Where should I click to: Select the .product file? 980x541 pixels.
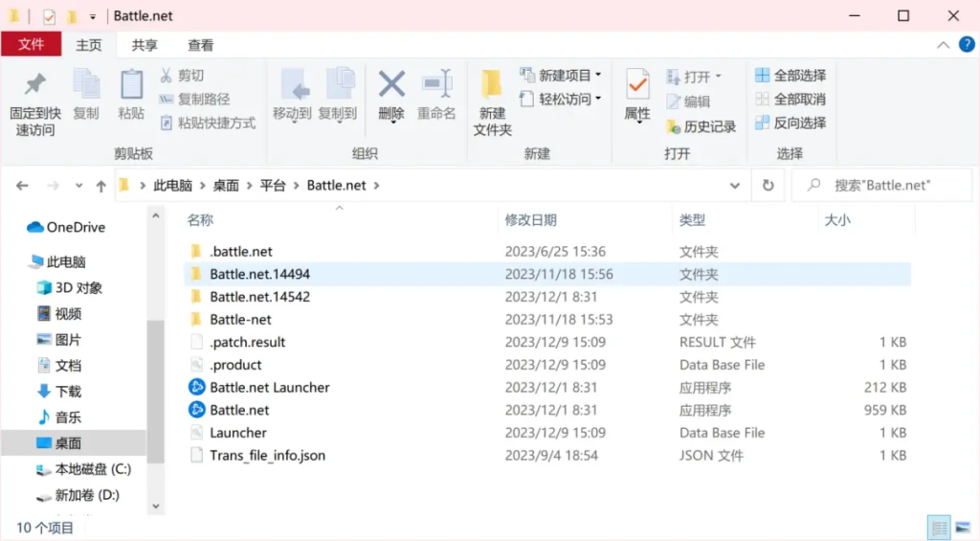tap(546, 365)
